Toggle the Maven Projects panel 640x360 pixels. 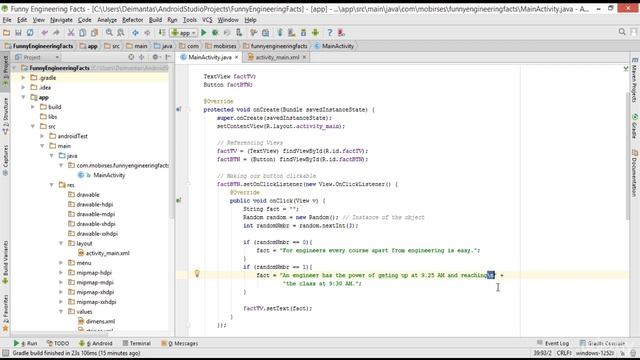point(634,80)
